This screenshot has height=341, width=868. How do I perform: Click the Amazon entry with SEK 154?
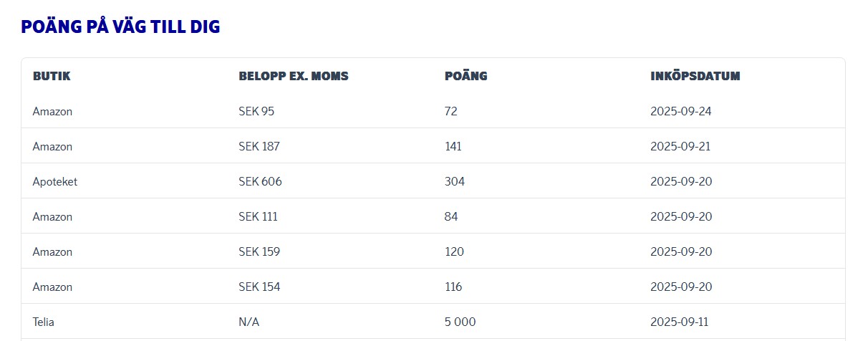[x=52, y=287]
